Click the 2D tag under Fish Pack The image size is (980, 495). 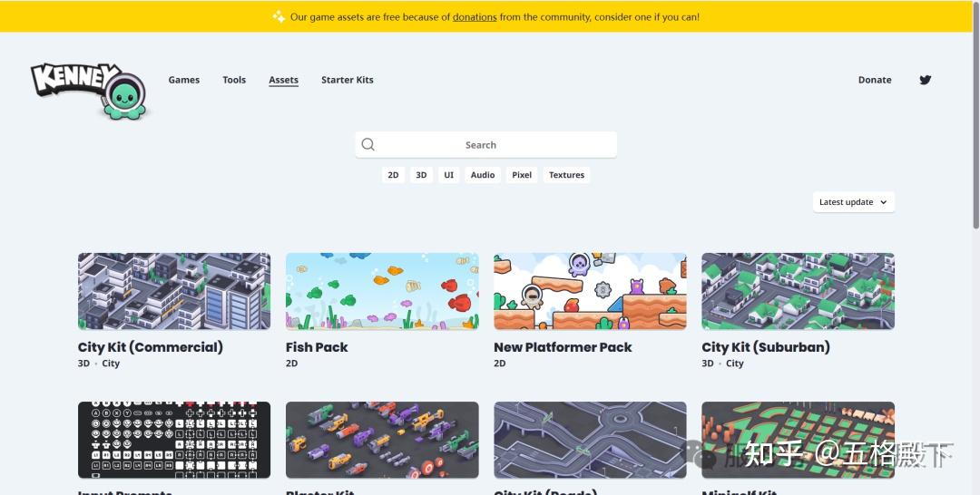(x=292, y=364)
